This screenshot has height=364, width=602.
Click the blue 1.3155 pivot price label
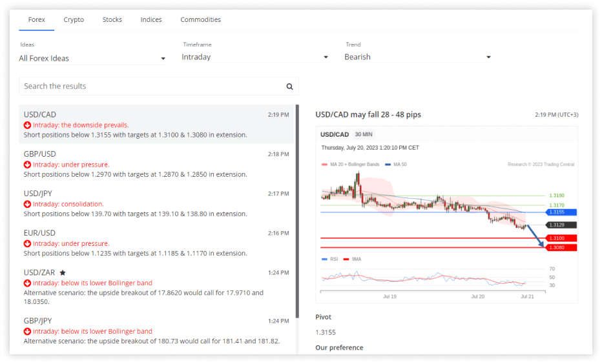coord(559,212)
